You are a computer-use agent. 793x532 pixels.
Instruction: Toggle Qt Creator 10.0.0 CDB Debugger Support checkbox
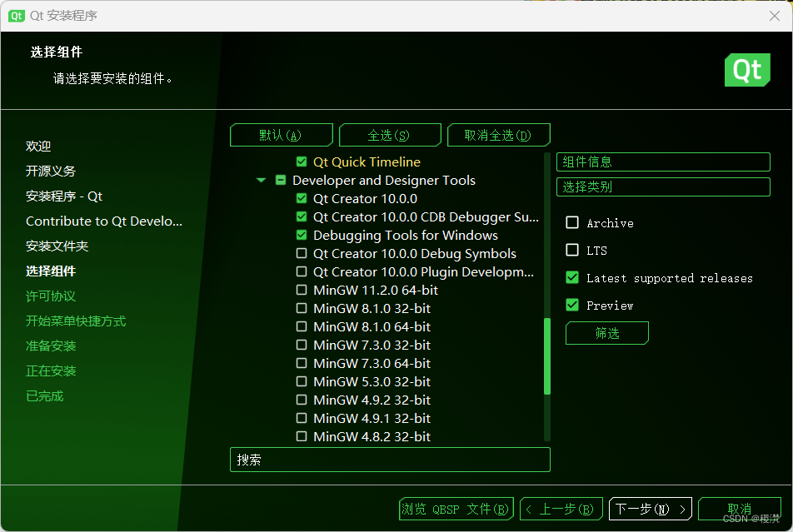click(x=302, y=216)
